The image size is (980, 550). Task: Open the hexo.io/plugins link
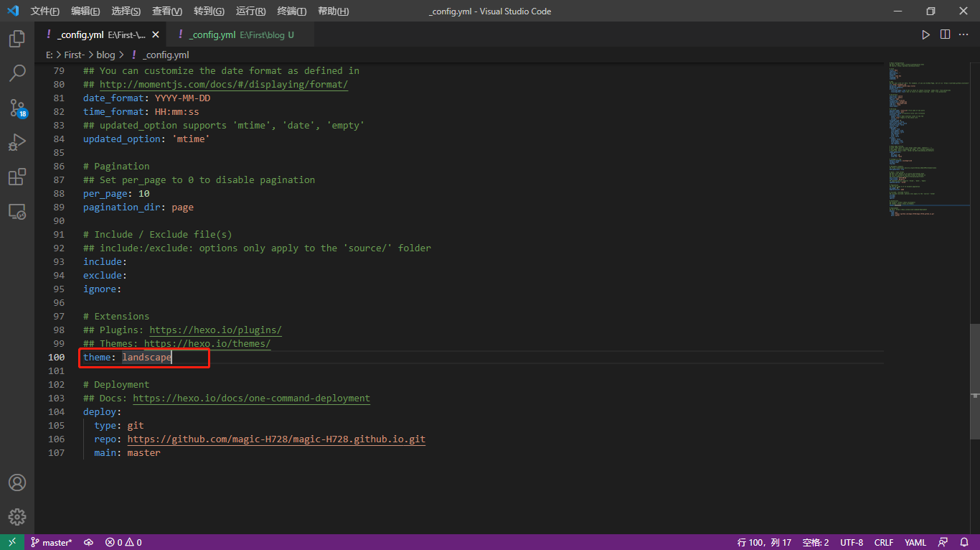[215, 330]
